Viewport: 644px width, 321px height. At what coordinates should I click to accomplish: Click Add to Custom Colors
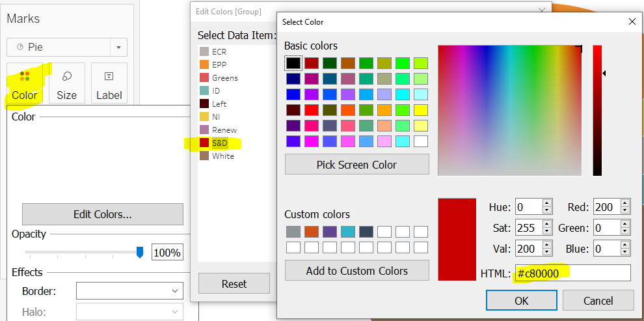[x=357, y=270]
